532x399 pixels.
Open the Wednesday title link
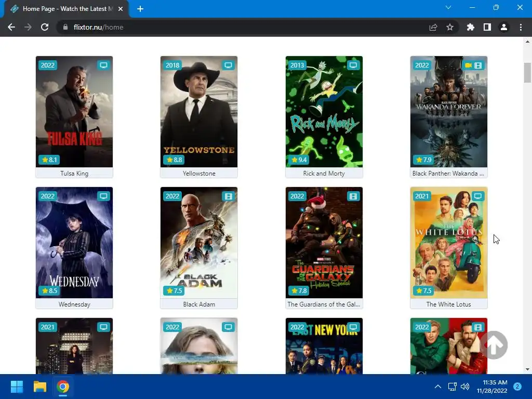click(74, 304)
